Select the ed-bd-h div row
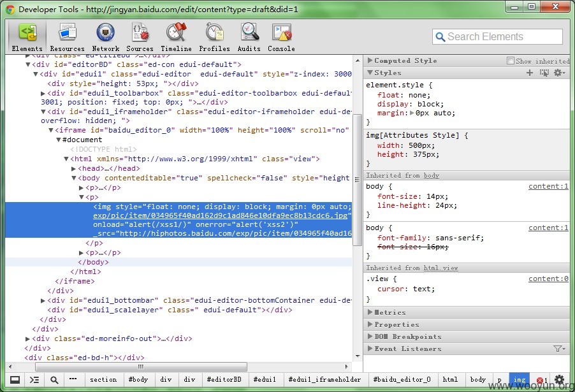This screenshot has width=575, height=392. pos(178,358)
